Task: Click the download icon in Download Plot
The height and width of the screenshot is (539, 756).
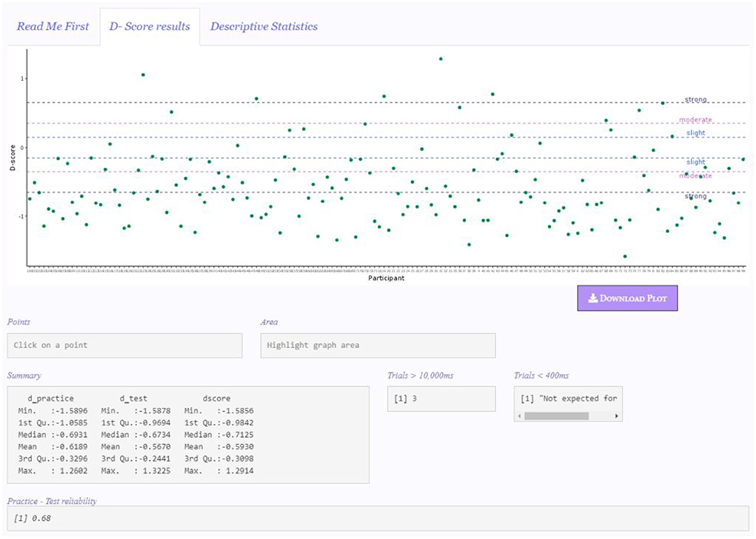Action: tap(593, 298)
